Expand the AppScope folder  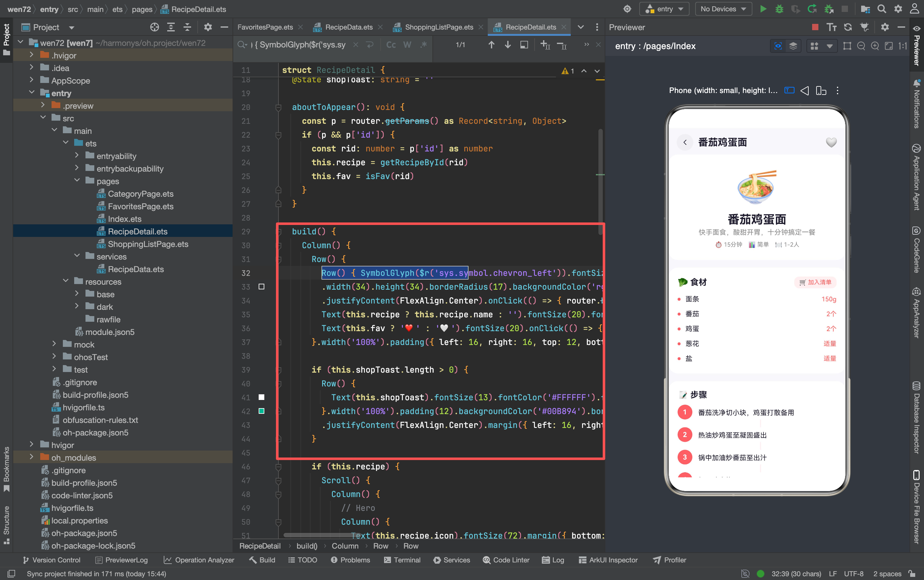[x=31, y=80]
